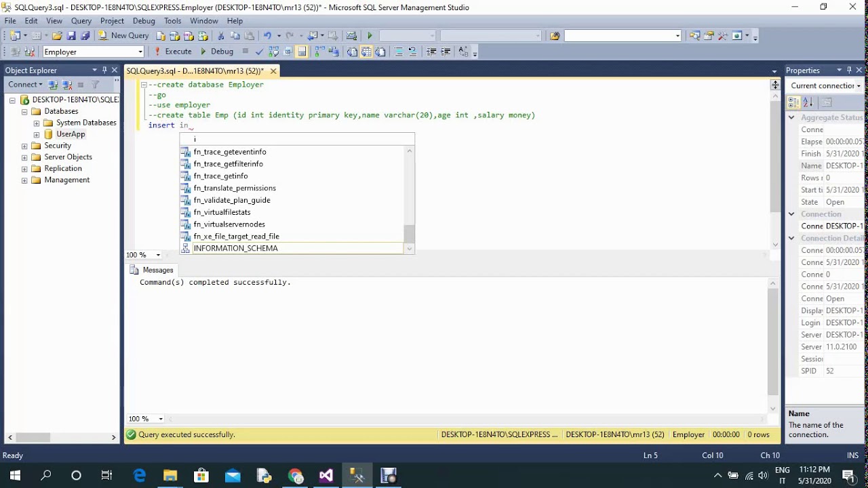The width and height of the screenshot is (868, 488).
Task: Close the SQLQuery3.sql tab
Action: [273, 71]
